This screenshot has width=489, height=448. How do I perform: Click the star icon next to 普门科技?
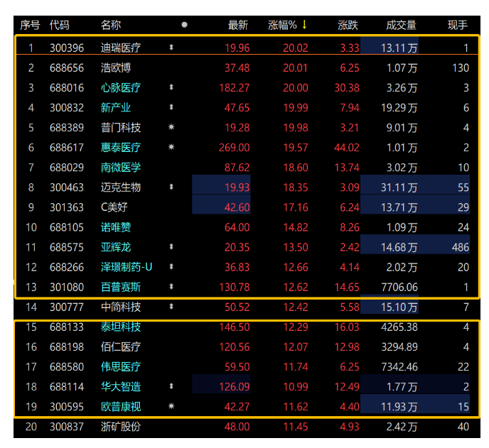pyautogui.click(x=171, y=128)
